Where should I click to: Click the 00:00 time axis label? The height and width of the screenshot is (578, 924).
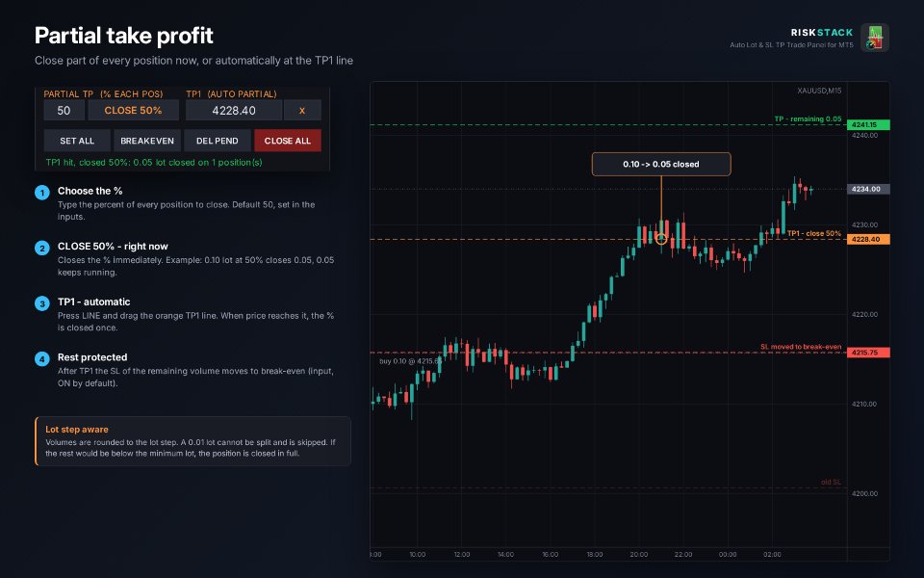tap(728, 555)
